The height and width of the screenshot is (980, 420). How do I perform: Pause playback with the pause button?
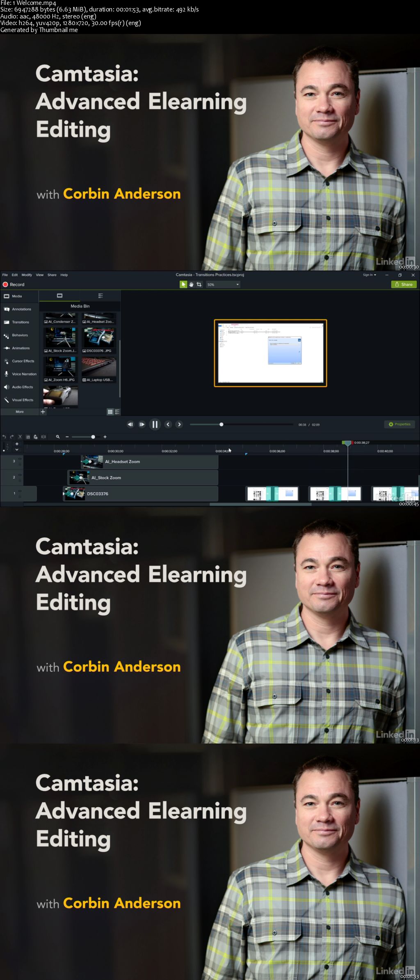(x=155, y=425)
